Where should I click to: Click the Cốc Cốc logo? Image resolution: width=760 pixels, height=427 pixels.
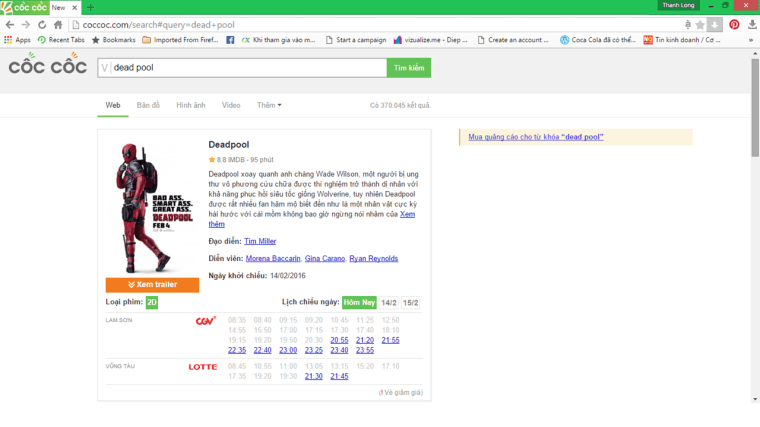[x=47, y=66]
